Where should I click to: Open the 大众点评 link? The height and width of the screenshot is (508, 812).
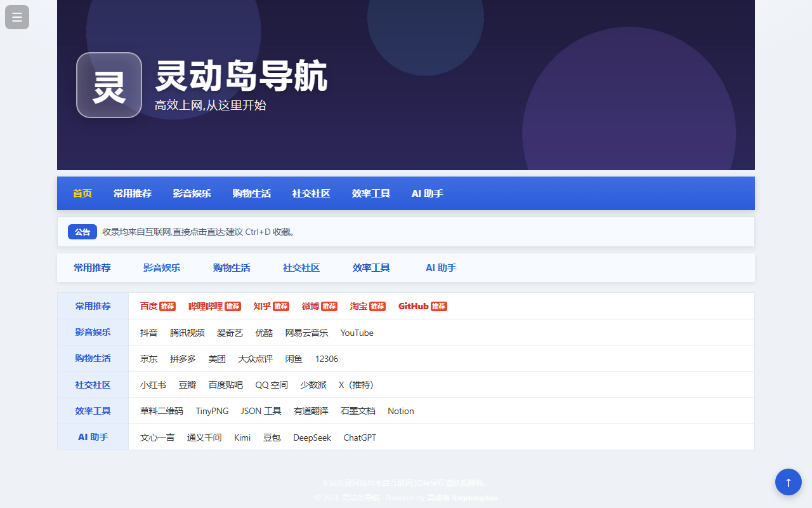[x=255, y=359]
